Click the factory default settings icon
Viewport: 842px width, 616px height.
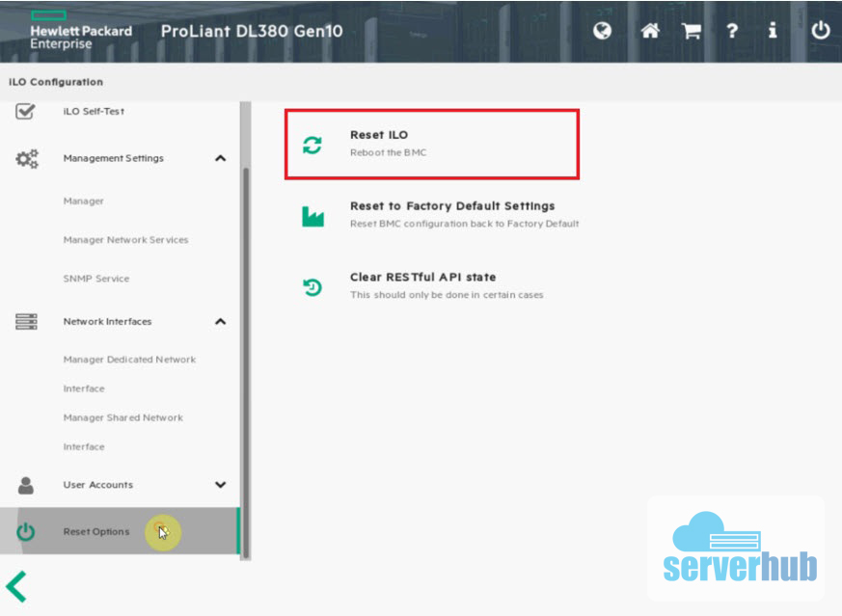click(312, 216)
